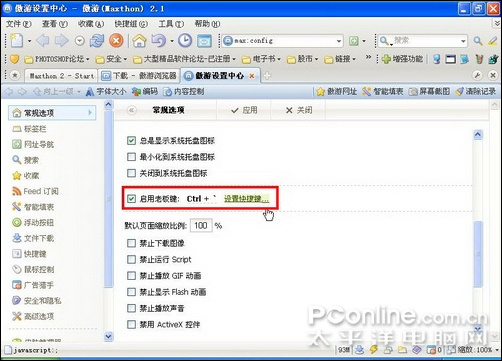Click the new tab page icon
The width and height of the screenshot is (502, 361).
point(16,41)
